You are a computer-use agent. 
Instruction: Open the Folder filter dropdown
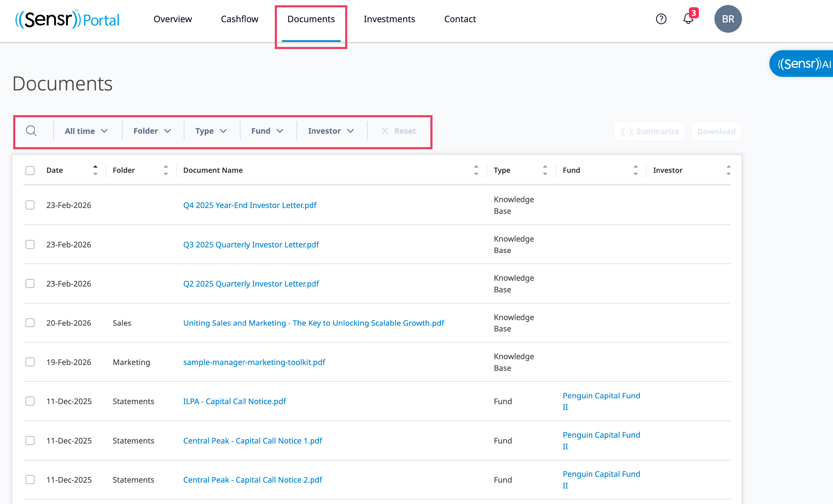click(152, 131)
